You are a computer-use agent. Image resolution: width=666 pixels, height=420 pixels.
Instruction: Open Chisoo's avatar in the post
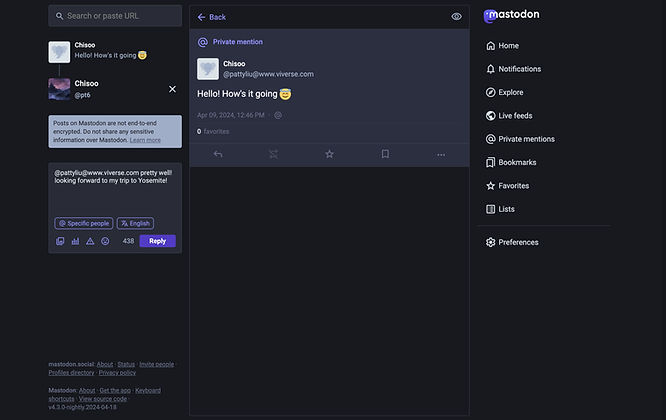(208, 69)
